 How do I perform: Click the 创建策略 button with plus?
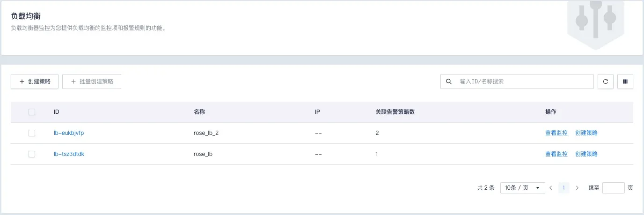click(35, 82)
